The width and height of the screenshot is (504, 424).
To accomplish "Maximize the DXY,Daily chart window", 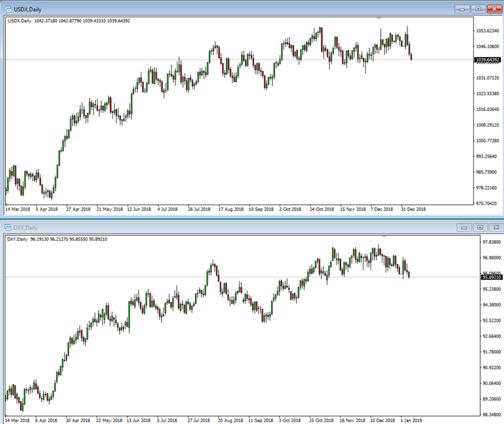I will click(480, 227).
